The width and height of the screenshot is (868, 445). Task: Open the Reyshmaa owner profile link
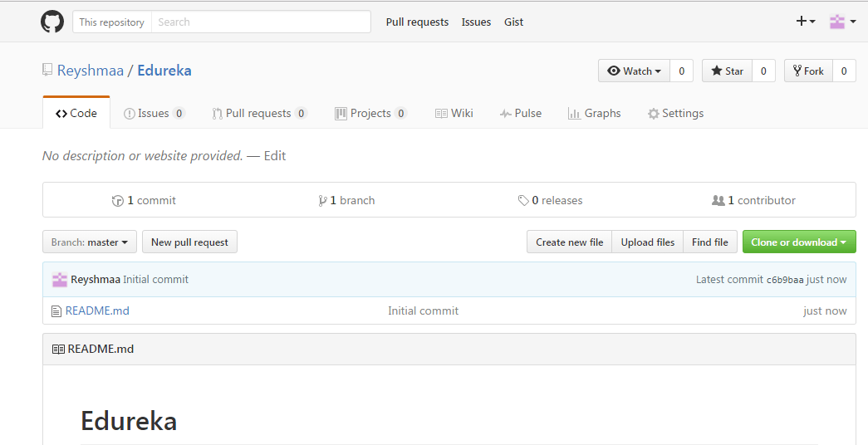click(x=91, y=71)
